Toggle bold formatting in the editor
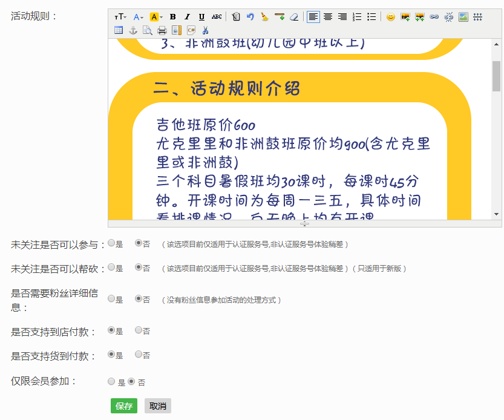This screenshot has width=504, height=420. pos(174,17)
